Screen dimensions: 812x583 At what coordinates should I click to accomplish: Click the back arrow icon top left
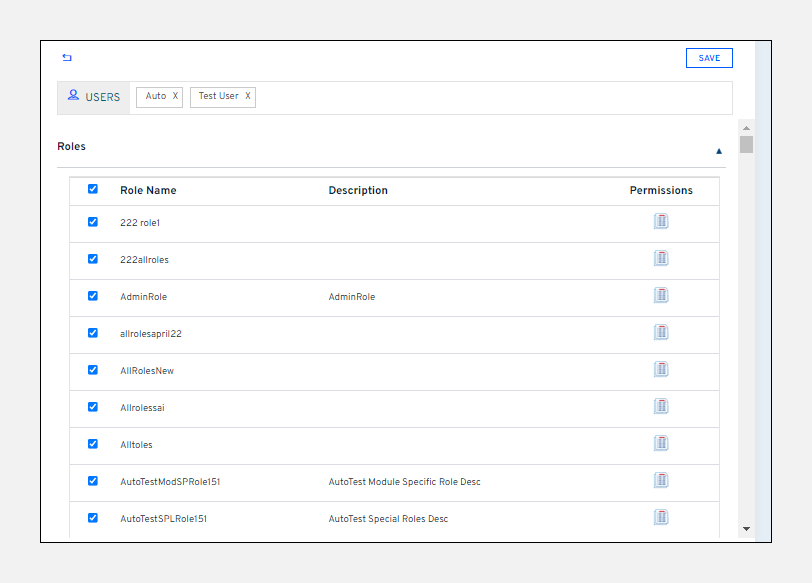pyautogui.click(x=66, y=58)
